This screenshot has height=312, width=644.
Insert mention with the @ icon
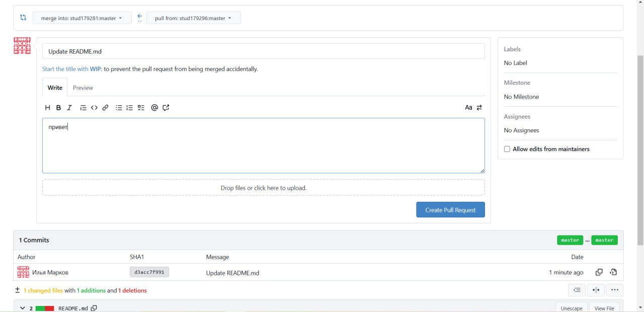154,108
